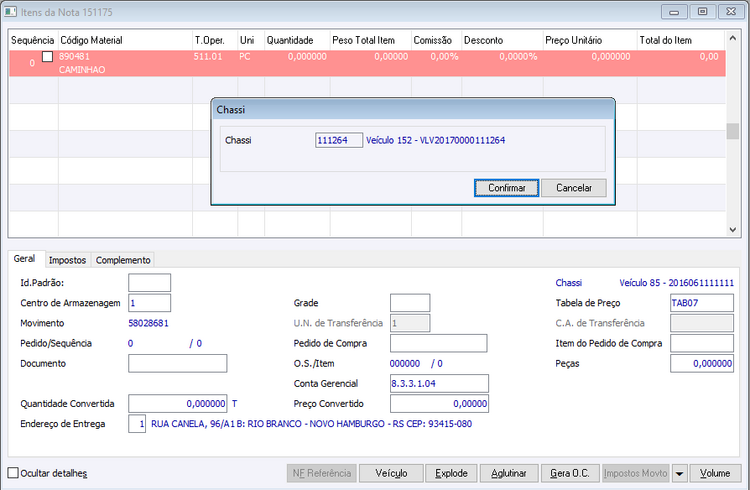
Task: Tick the checkbox in row 890481
Action: point(47,56)
